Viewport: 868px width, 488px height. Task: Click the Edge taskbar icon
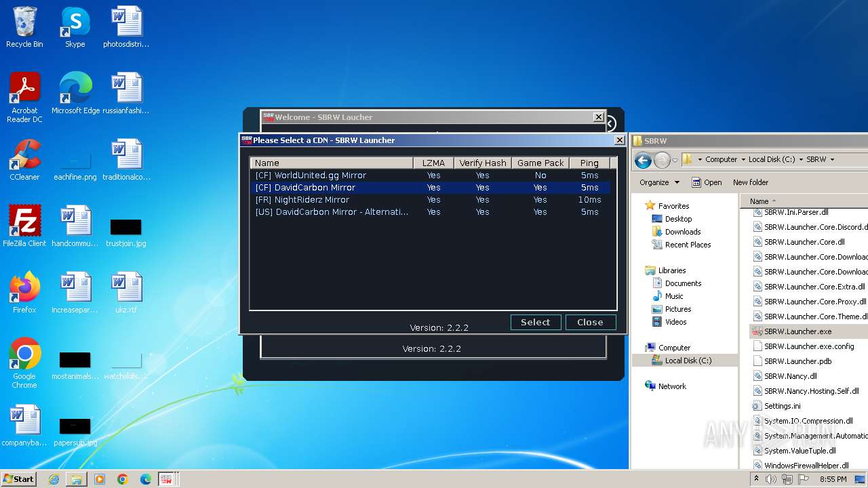[146, 479]
